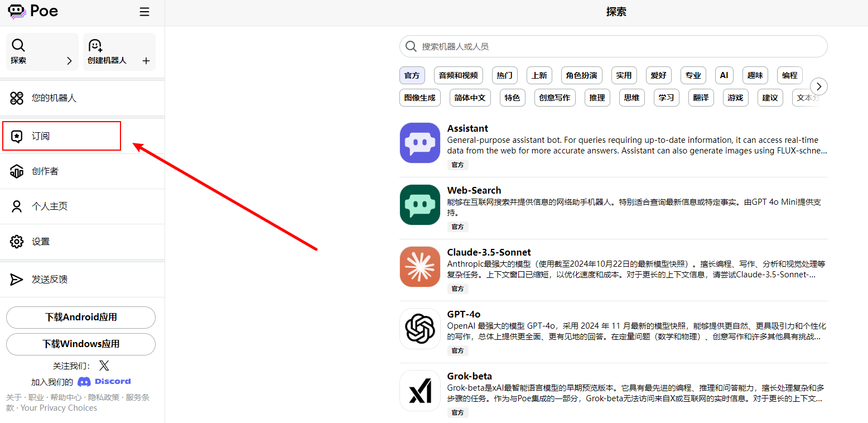868x423 pixels.
Task: Select the 图像生成 category filter
Action: (420, 98)
